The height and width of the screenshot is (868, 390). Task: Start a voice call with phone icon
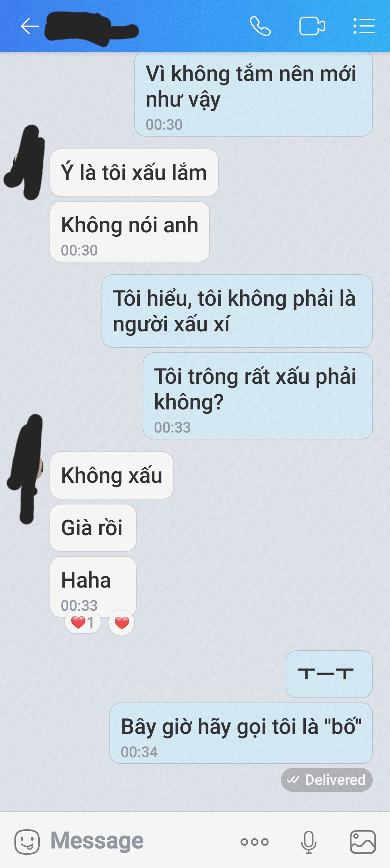click(x=260, y=26)
